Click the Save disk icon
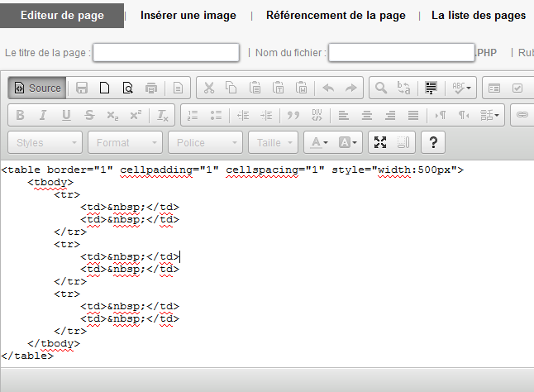This screenshot has height=392, width=534. [82, 88]
